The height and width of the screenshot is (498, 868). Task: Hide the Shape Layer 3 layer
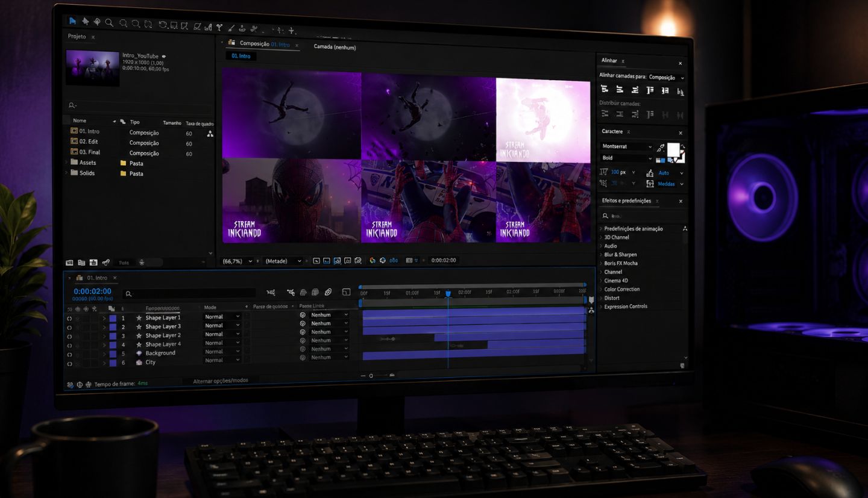[69, 328]
